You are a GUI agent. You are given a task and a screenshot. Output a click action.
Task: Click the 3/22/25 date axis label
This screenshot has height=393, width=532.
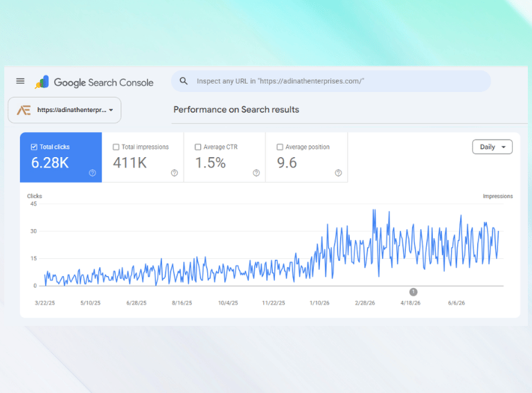pyautogui.click(x=45, y=303)
